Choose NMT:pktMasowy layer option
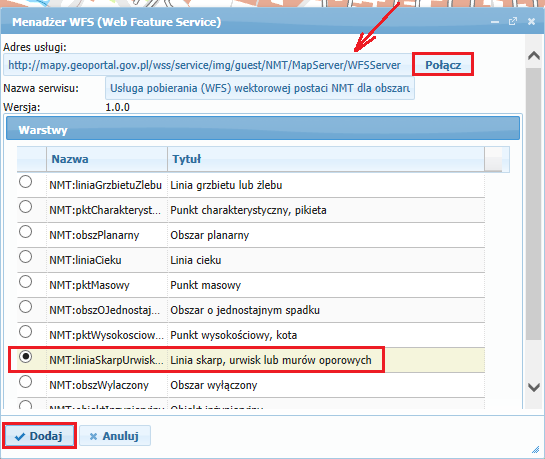 [x=25, y=282]
